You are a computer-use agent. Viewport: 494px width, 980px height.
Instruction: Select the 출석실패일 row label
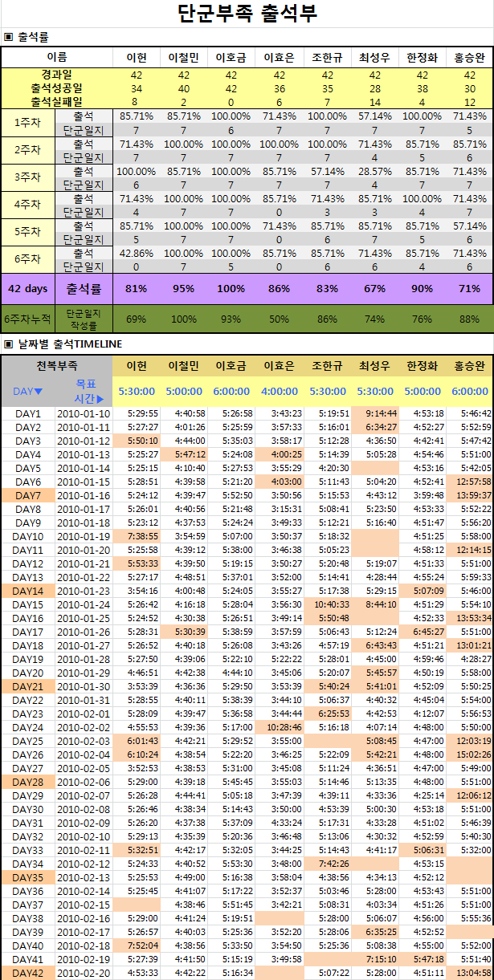57,102
